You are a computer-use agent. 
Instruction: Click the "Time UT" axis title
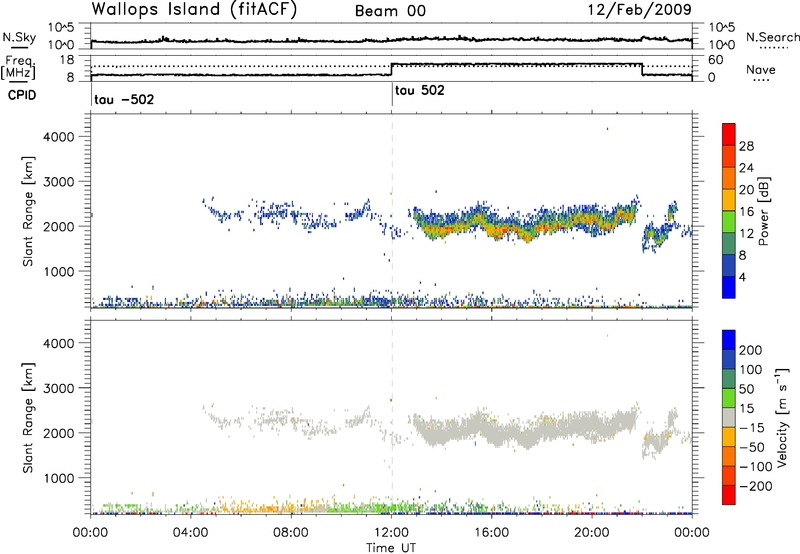point(391,548)
